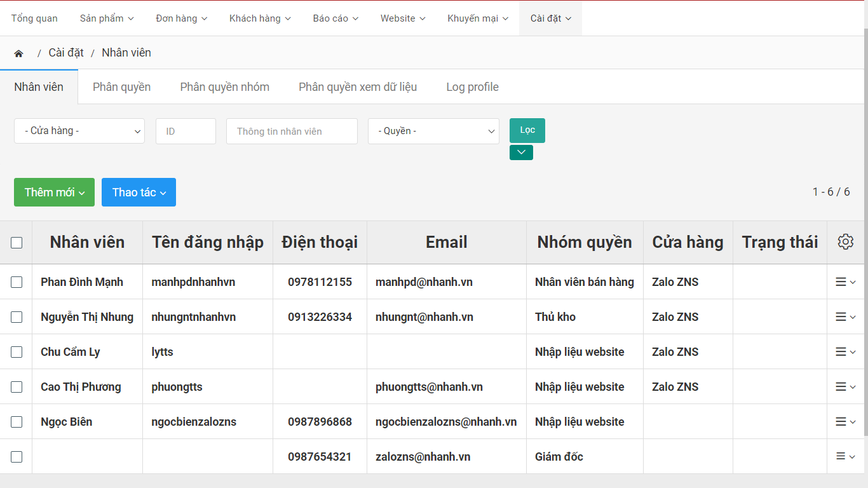Open action menu for Ngọc Biên row
Screen dimensions: 868x488
845,422
